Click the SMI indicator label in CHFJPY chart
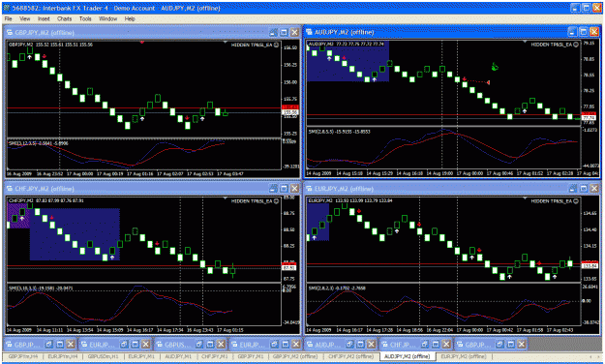Viewport: 605px width, 364px height. coord(41,288)
